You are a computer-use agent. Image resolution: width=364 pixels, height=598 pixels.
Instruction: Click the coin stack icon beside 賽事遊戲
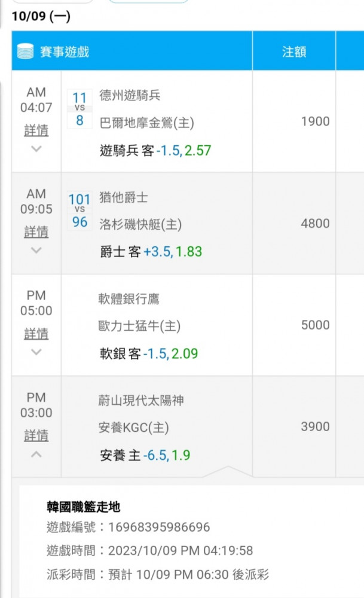(x=26, y=51)
